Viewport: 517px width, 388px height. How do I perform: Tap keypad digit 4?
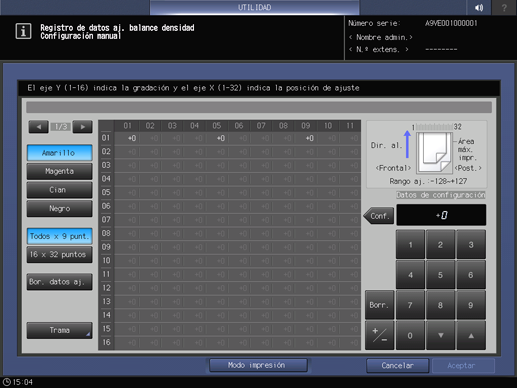tap(410, 275)
